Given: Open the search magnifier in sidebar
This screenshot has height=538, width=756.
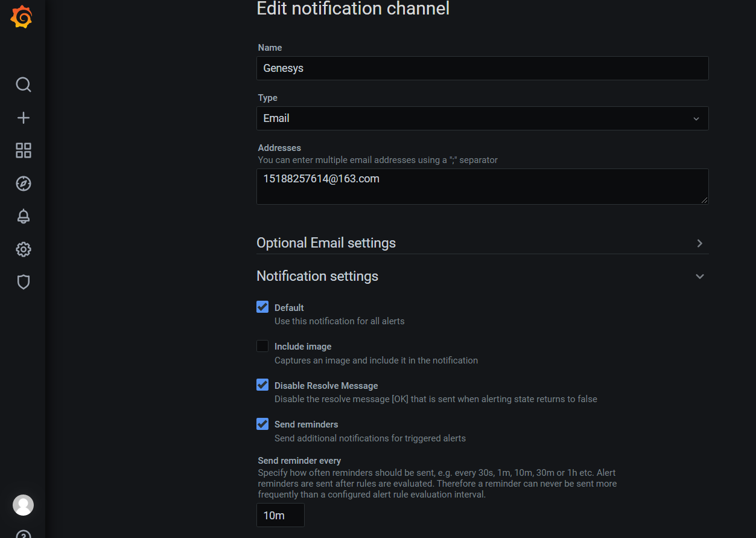Looking at the screenshot, I should (23, 85).
